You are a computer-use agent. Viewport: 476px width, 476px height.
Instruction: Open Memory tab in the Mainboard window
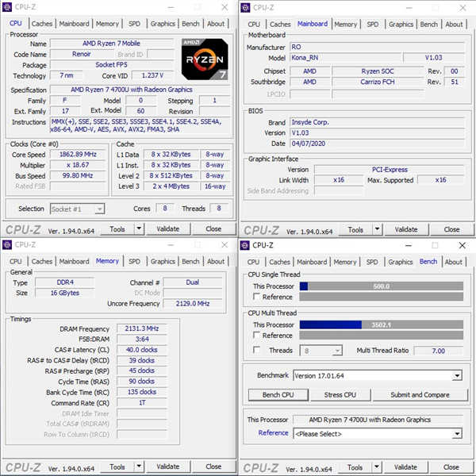tap(345, 25)
